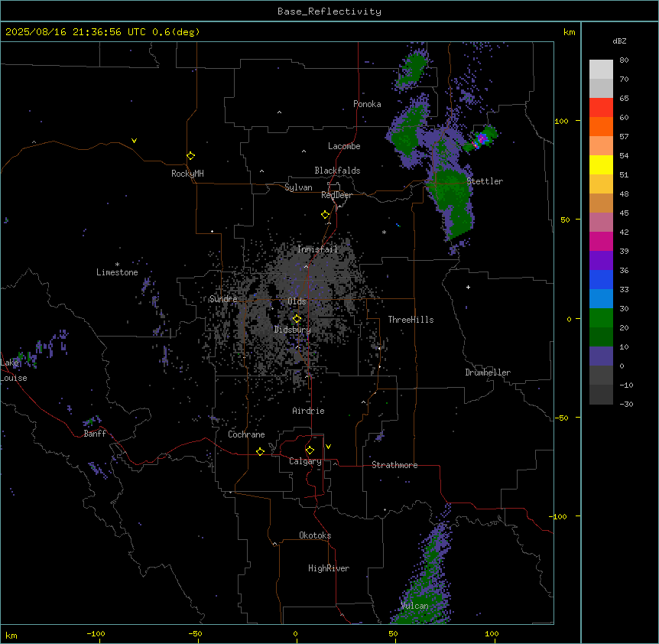
Task: Click the Banff label on the map
Action: tap(95, 434)
